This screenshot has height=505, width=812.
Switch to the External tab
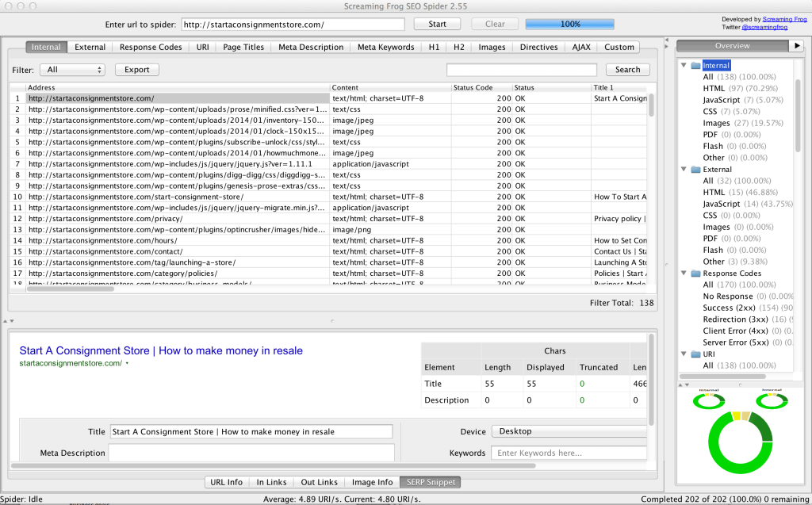pyautogui.click(x=90, y=47)
